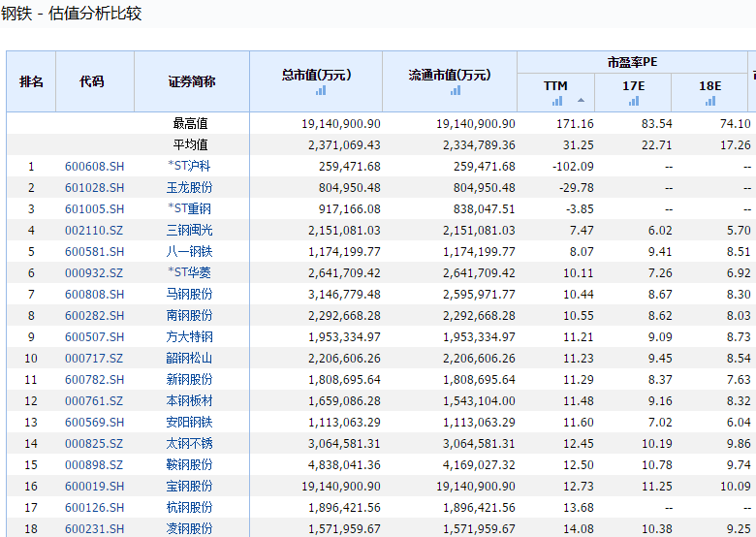Open stock code 601005.SH
The height and width of the screenshot is (537, 756).
click(95, 208)
